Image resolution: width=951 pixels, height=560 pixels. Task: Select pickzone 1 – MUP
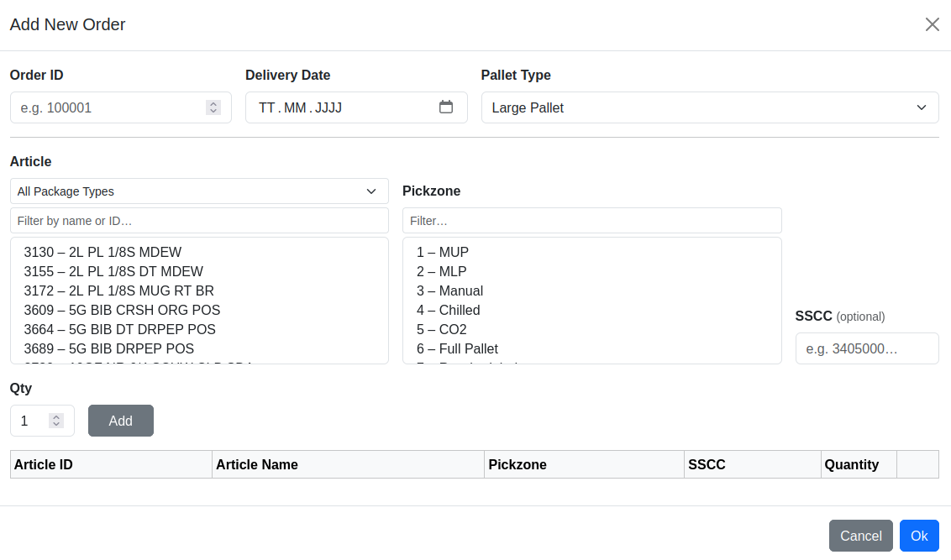(592, 252)
